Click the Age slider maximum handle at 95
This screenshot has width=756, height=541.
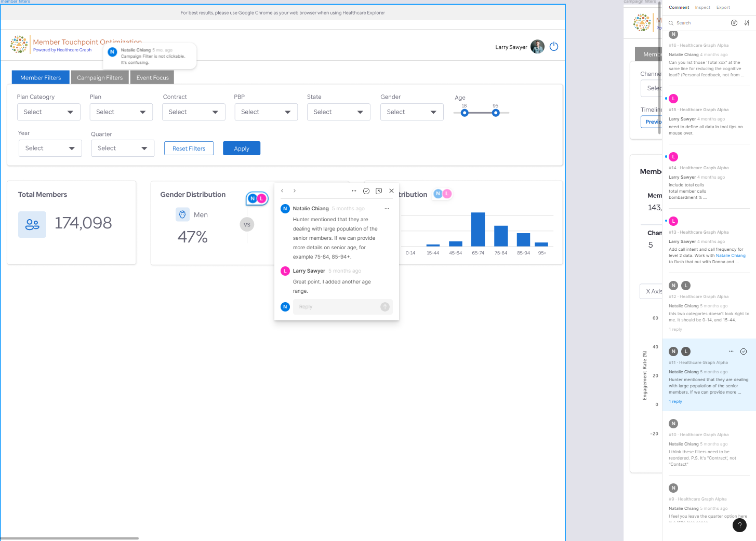pyautogui.click(x=496, y=113)
